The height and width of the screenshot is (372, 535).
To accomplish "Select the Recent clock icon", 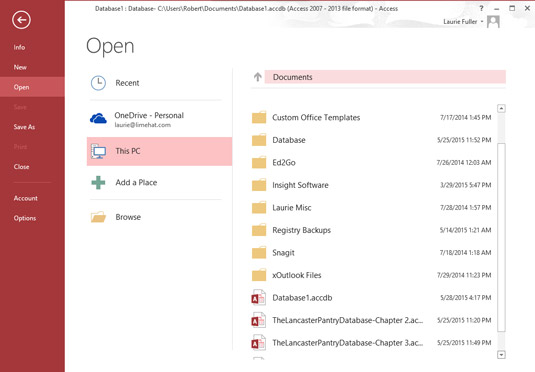I will [98, 83].
